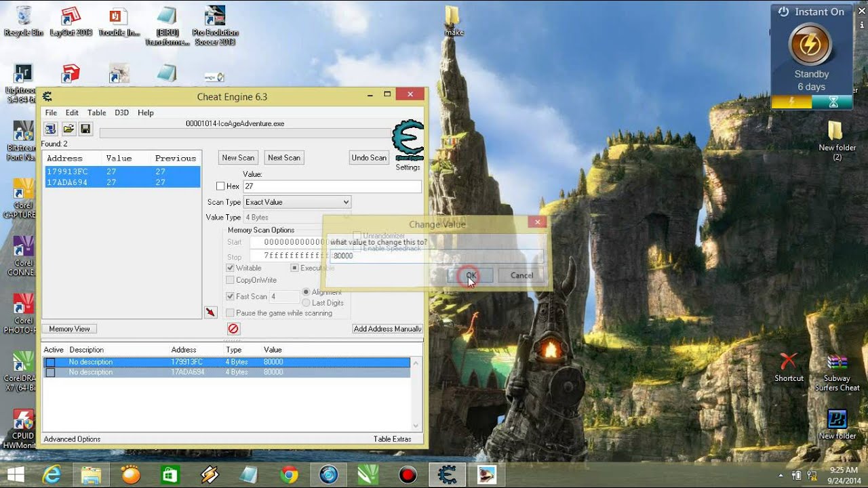Select the make folder on desktop
The image size is (868, 488).
(453, 20)
